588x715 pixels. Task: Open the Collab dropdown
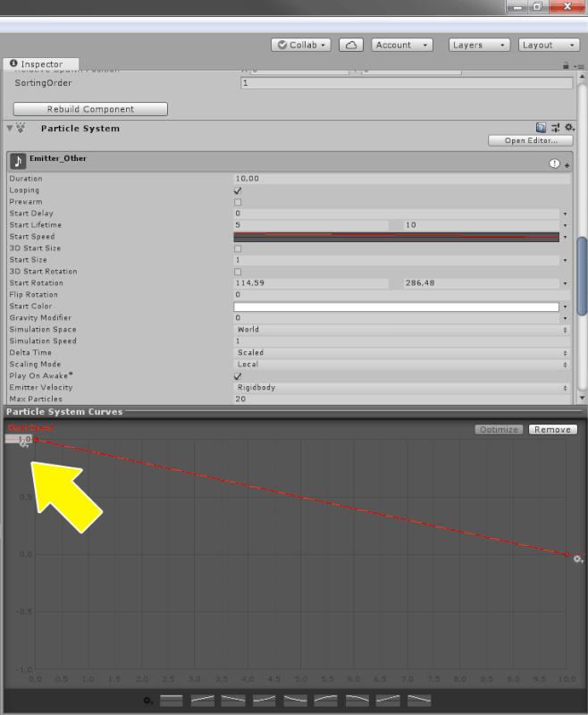click(301, 45)
